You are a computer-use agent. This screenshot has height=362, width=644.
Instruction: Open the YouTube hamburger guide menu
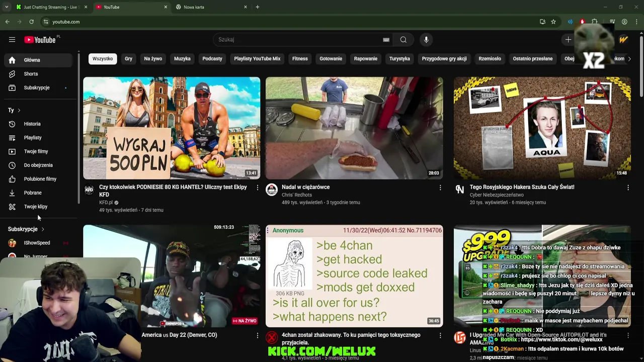(12, 40)
